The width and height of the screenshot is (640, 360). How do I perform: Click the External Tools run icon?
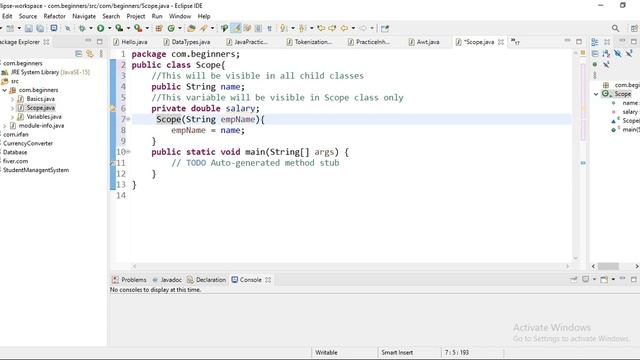[x=138, y=28]
